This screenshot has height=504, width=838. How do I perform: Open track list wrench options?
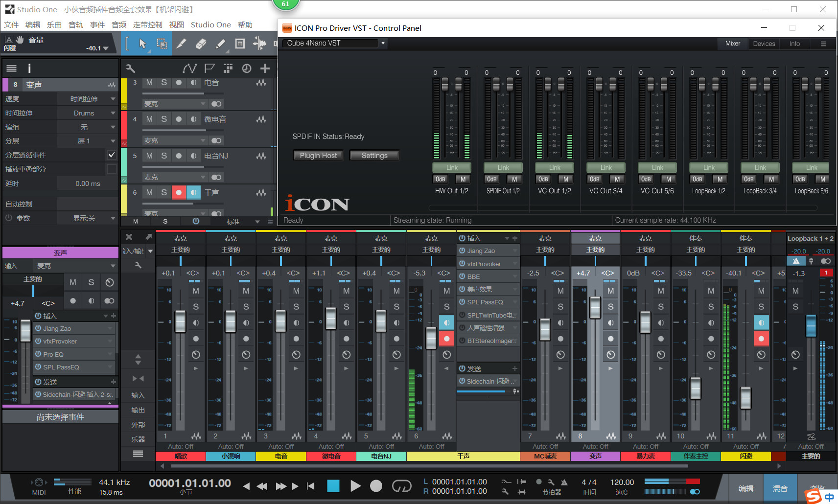tap(131, 69)
